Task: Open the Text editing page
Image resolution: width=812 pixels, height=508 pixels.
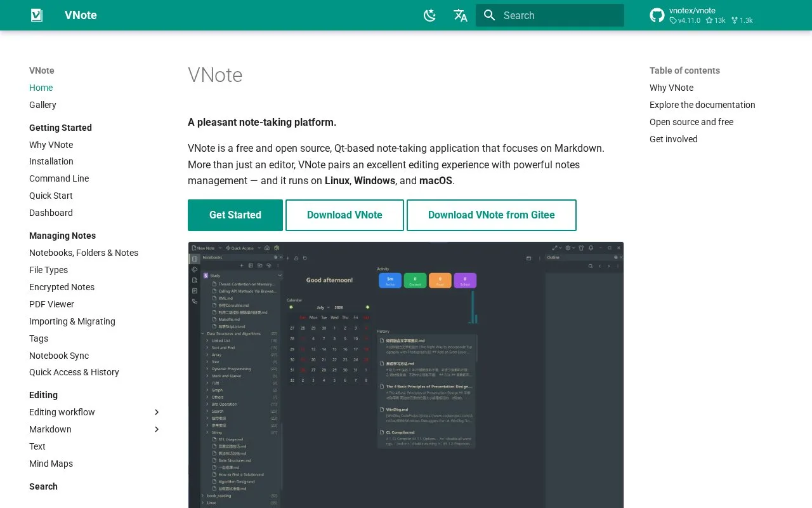Action: [37, 446]
